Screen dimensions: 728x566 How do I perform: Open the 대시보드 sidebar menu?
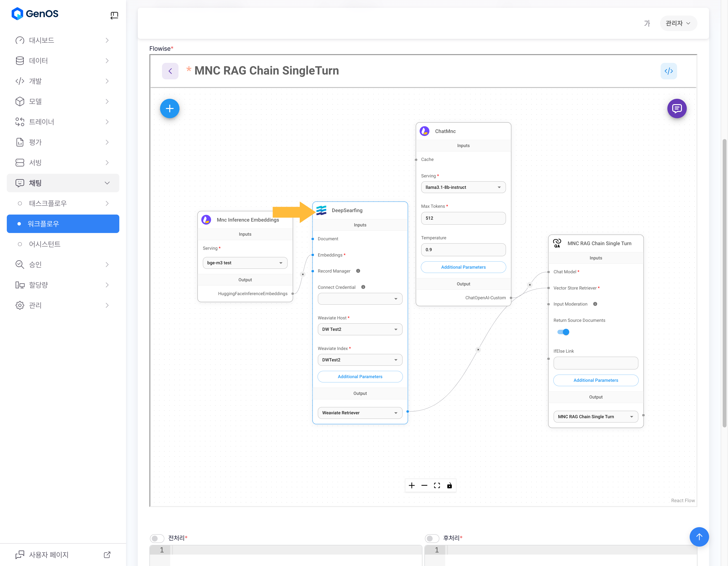[63, 40]
